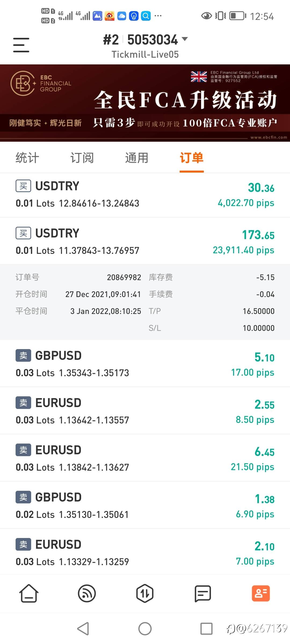Open the signal feed icon in bottom bar
Screen dimensions: 290x644
point(87,593)
